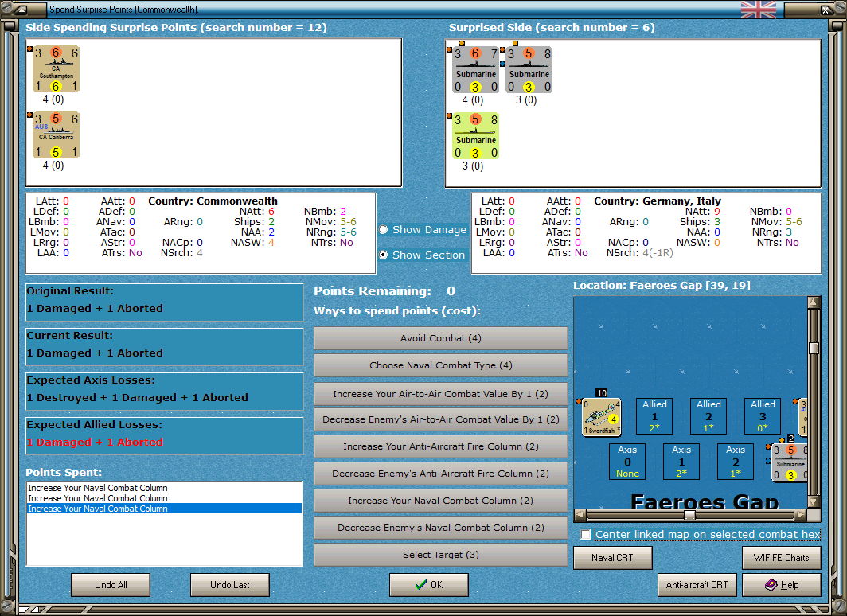The height and width of the screenshot is (616, 847).
Task: Select the highlighted yellow-green Submarine counter
Action: click(x=476, y=136)
